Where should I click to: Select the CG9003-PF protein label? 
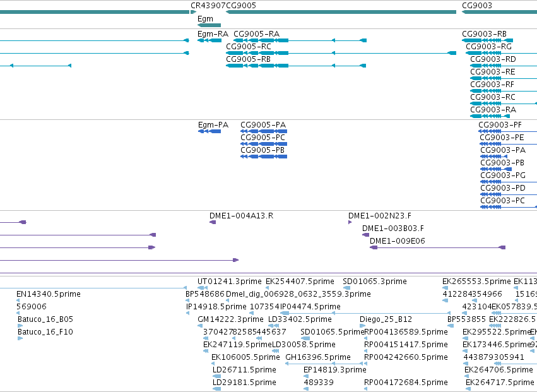pos(500,125)
